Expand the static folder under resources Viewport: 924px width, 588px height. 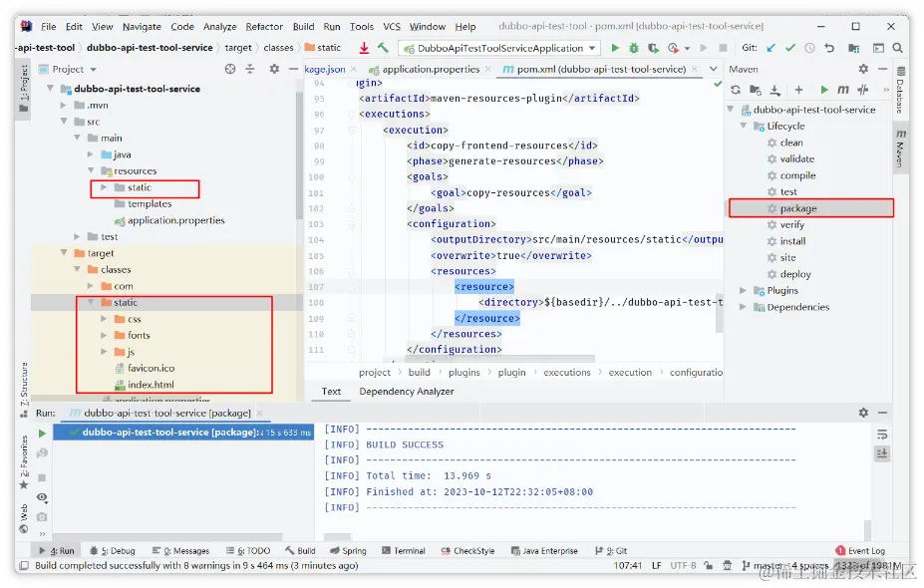click(104, 187)
